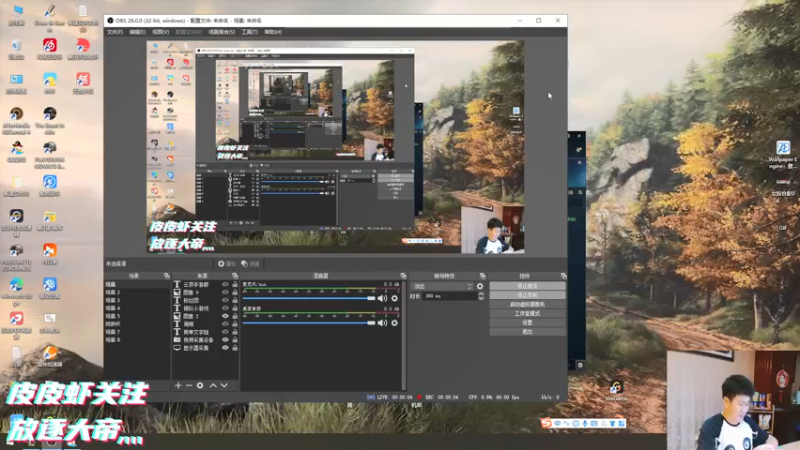800x450 pixels.
Task: Select scene 场景 5 in scenes list
Action: [137, 316]
